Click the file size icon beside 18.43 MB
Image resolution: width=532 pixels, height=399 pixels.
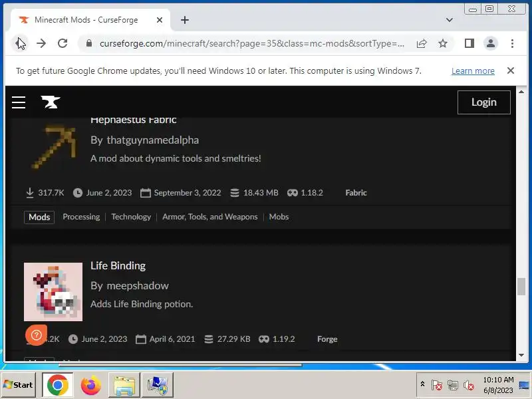pyautogui.click(x=235, y=193)
